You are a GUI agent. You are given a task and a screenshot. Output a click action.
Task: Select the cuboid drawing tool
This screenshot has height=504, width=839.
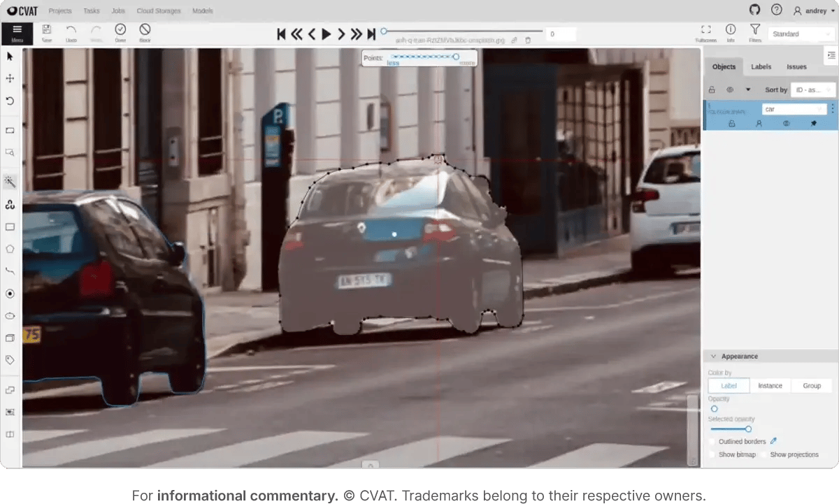(10, 338)
